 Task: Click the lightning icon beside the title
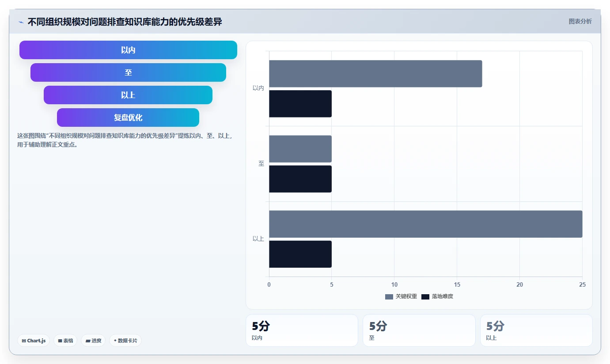point(21,22)
